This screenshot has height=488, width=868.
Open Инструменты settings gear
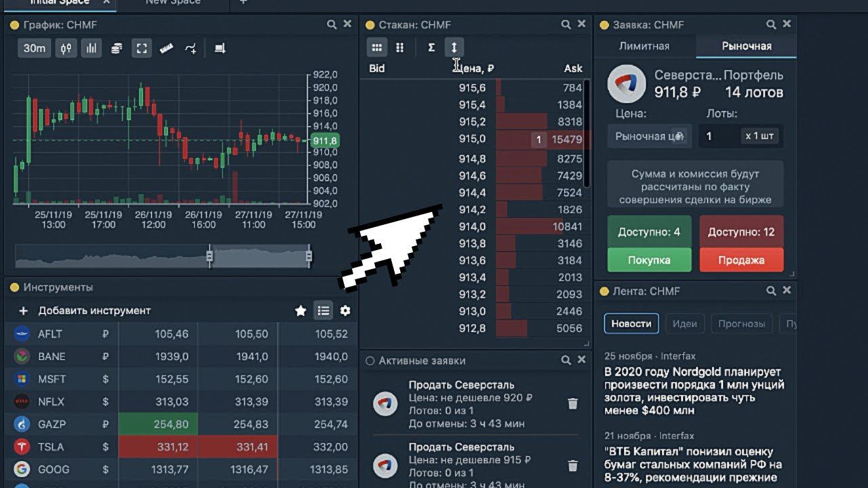pyautogui.click(x=345, y=310)
